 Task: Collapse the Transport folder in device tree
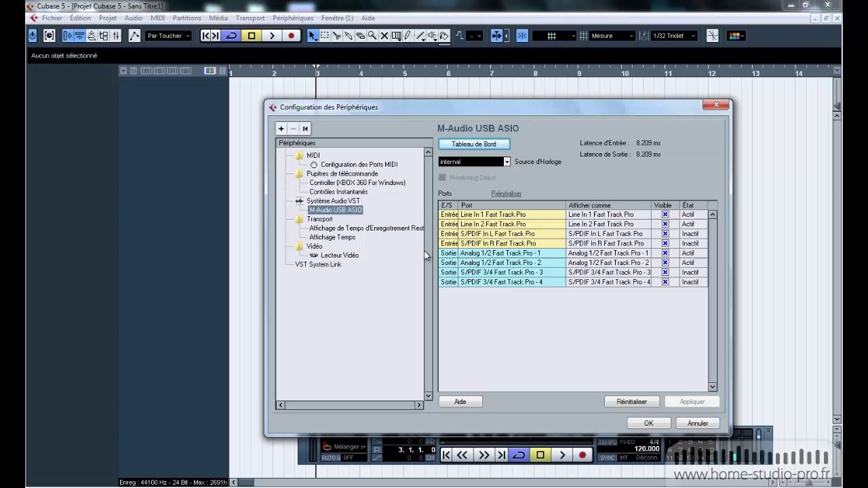[299, 220]
